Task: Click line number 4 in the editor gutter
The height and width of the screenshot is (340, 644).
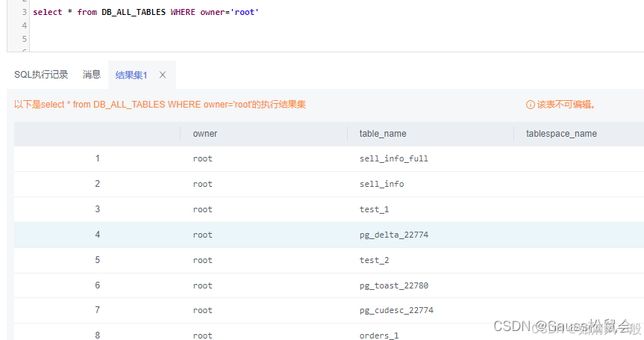Action: [24, 25]
